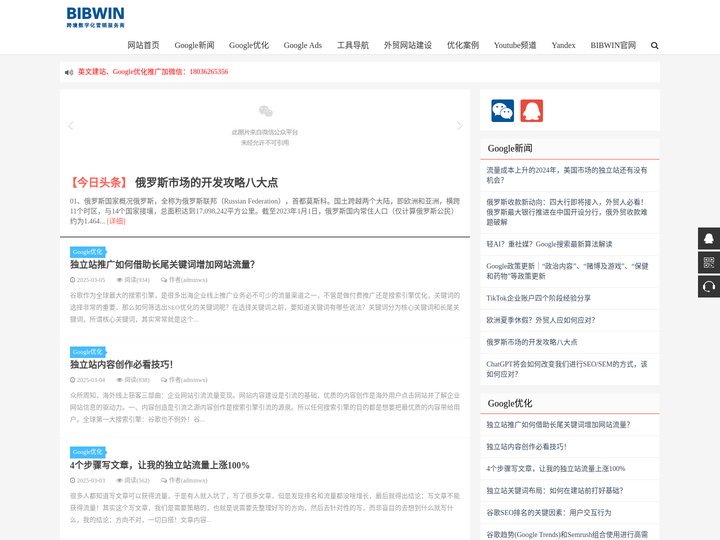
Task: Open Youtube频道 navigation item
Action: [515, 45]
